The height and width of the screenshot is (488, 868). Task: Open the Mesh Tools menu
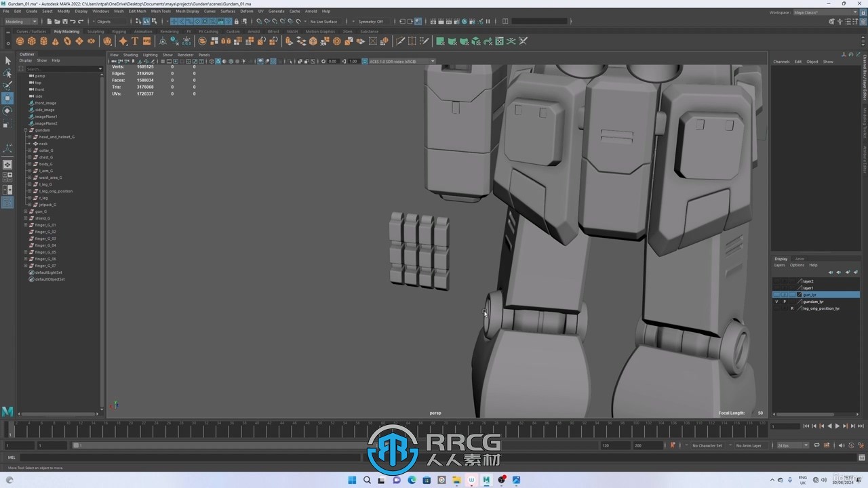click(161, 11)
